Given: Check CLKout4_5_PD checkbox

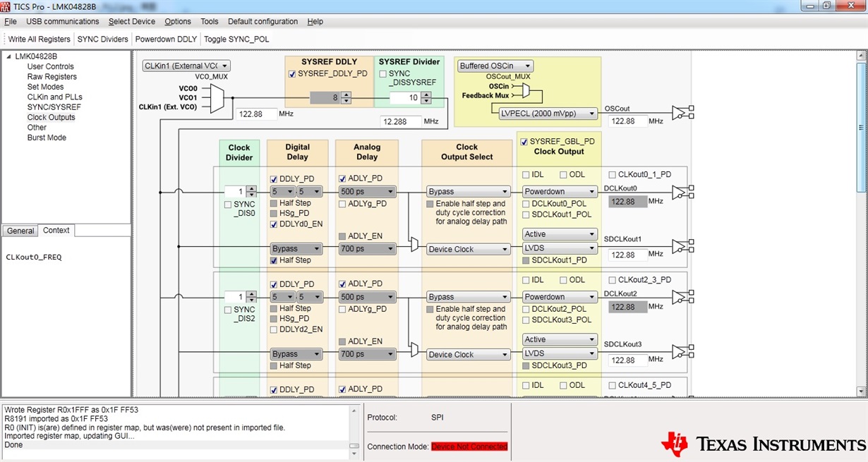Looking at the screenshot, I should [x=613, y=385].
